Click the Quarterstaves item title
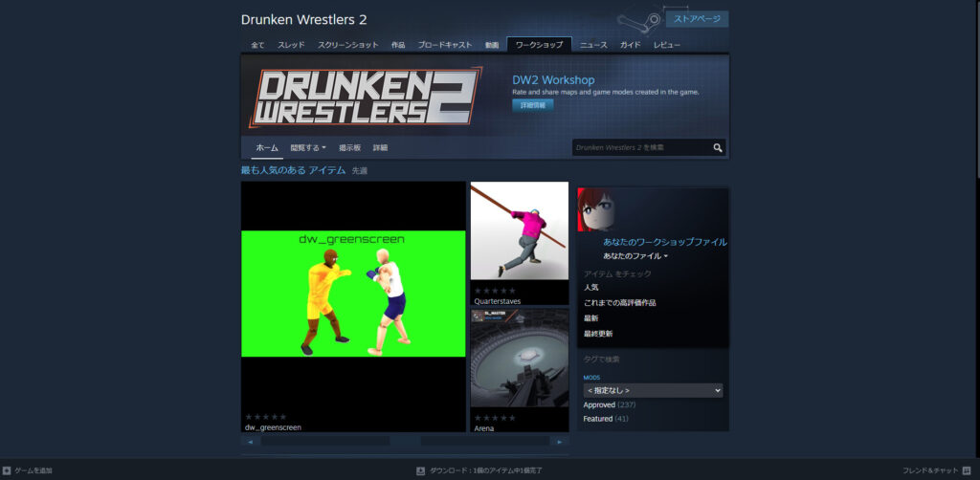Image resolution: width=980 pixels, height=480 pixels. tap(498, 301)
